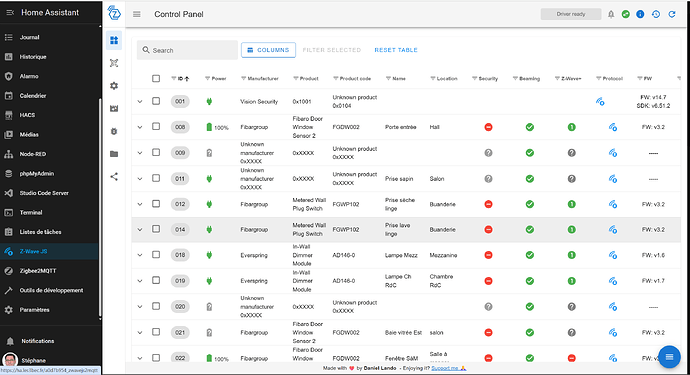Open Journal in Home Assistant sidebar
The width and height of the screenshot is (690, 375).
50,37
